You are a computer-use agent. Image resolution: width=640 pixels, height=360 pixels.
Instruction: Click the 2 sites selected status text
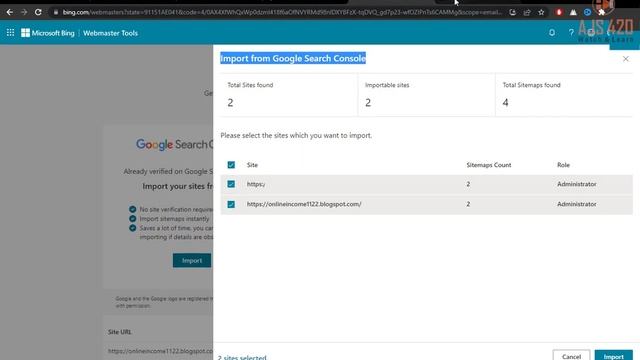click(x=242, y=357)
